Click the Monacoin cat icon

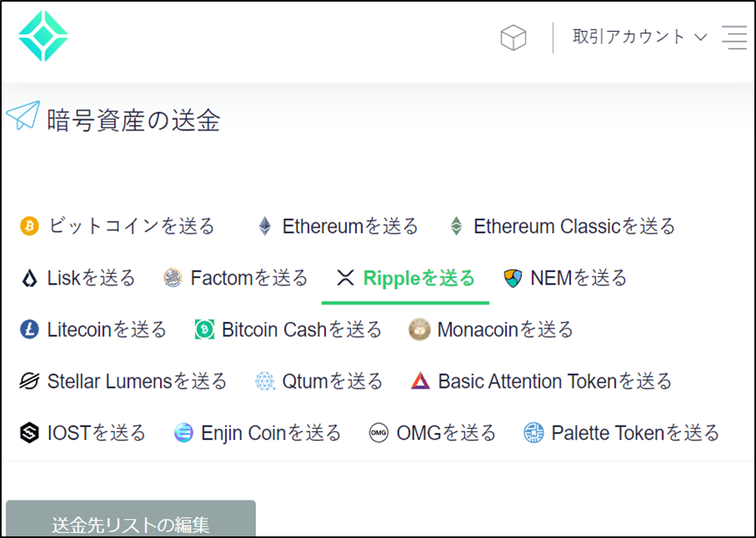(419, 330)
